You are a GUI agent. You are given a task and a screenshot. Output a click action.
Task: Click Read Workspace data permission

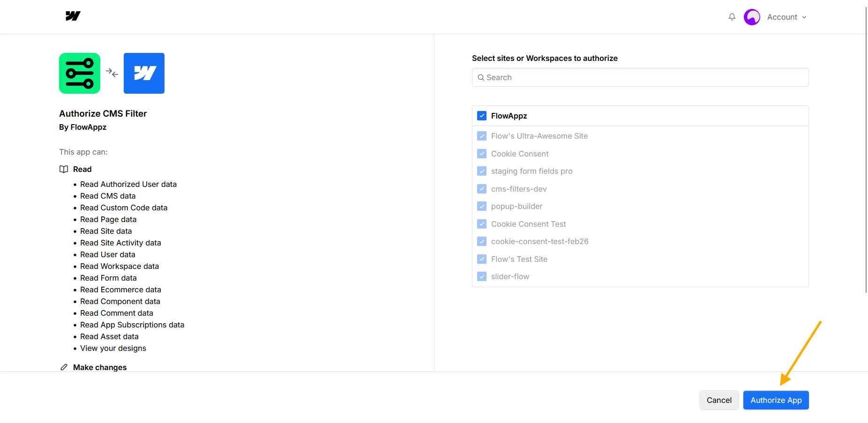[120, 266]
